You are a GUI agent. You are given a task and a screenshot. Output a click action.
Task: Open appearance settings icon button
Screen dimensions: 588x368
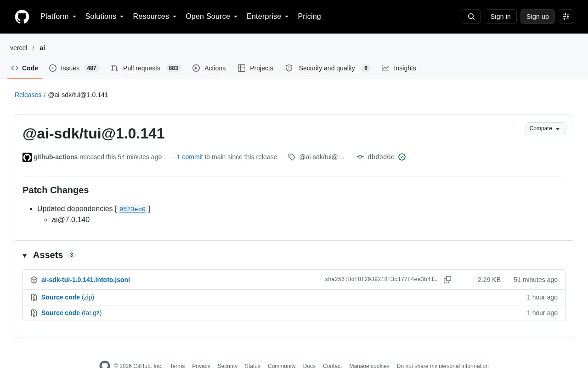566,17
